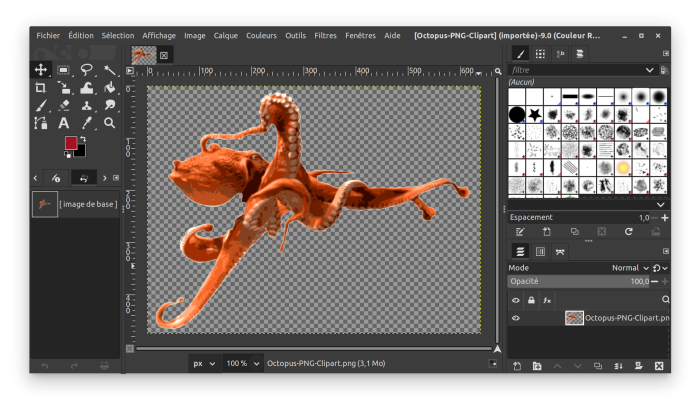Image resolution: width=700 pixels, height=406 pixels.
Task: Reset colors to default black and white
Action: click(67, 155)
